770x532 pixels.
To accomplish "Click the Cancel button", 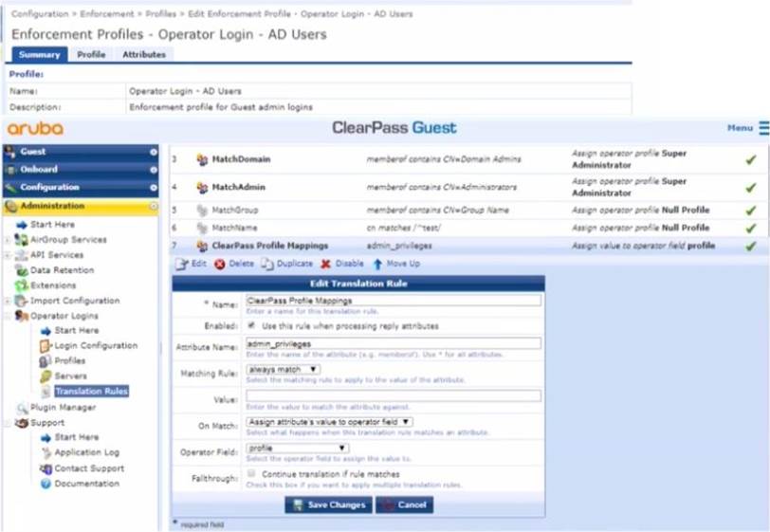I will pyautogui.click(x=405, y=505).
